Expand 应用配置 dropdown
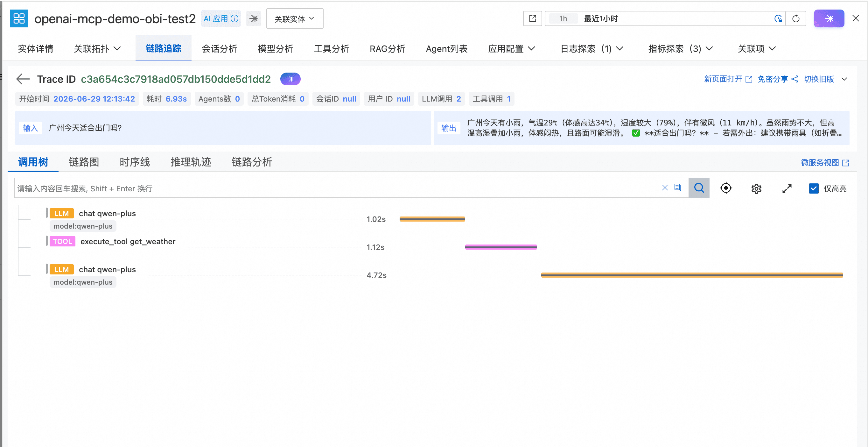This screenshot has width=868, height=447. 512,48
